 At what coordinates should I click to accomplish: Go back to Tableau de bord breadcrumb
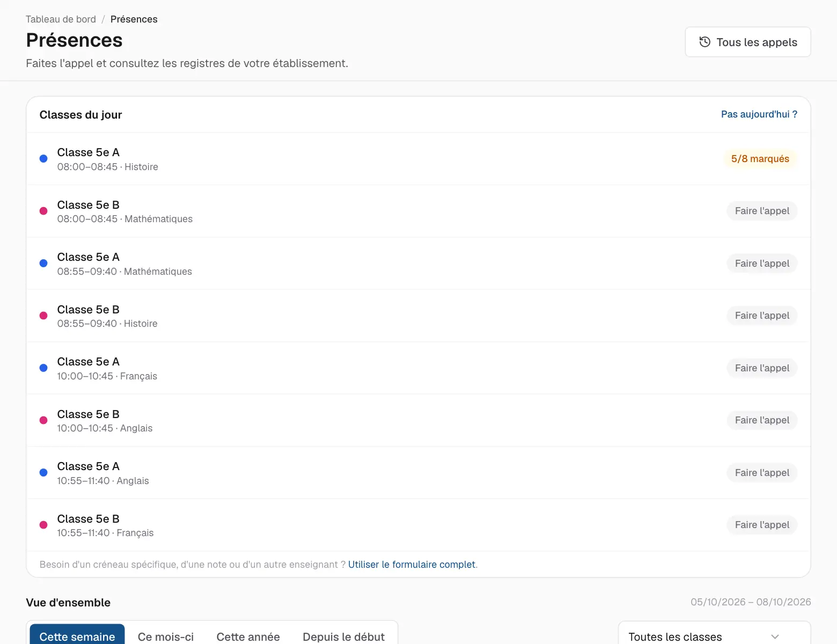[x=61, y=19]
